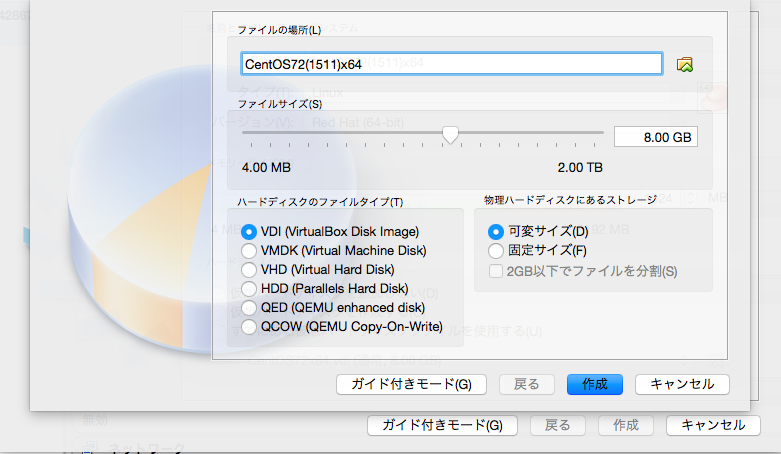Click キャンセル in the front dialog
This screenshot has height=454, width=781.
(x=682, y=384)
